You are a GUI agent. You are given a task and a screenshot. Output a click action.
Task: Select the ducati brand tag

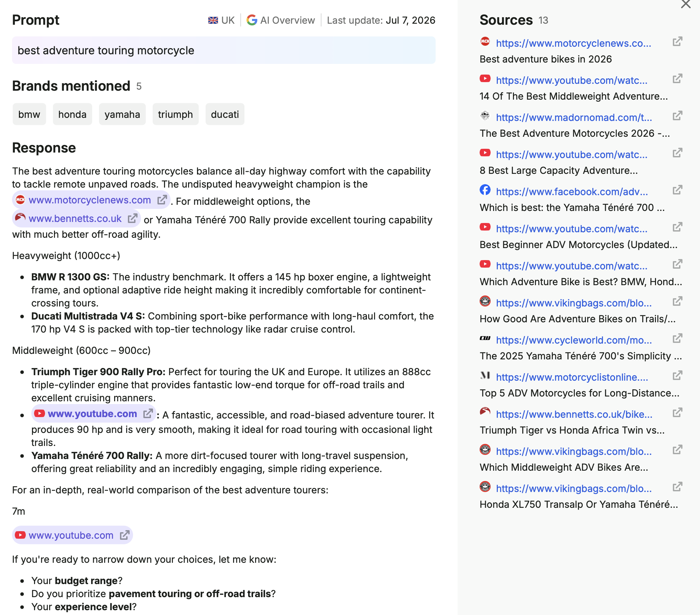[225, 114]
